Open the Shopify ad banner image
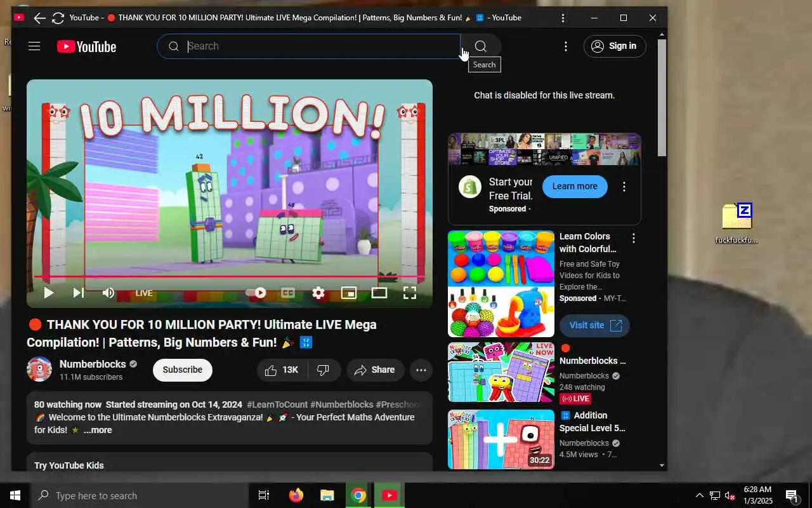812x508 pixels. tap(544, 149)
